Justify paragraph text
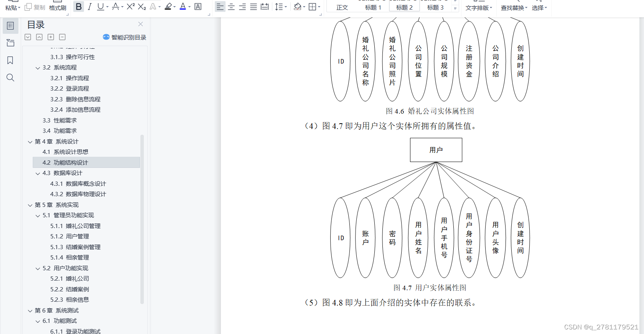This screenshot has height=334, width=644. click(x=254, y=7)
